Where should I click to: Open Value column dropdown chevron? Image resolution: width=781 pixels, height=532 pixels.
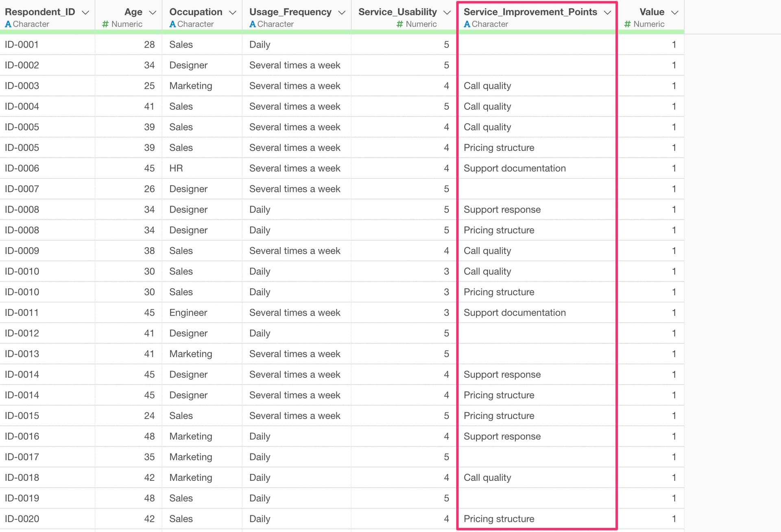(x=674, y=13)
